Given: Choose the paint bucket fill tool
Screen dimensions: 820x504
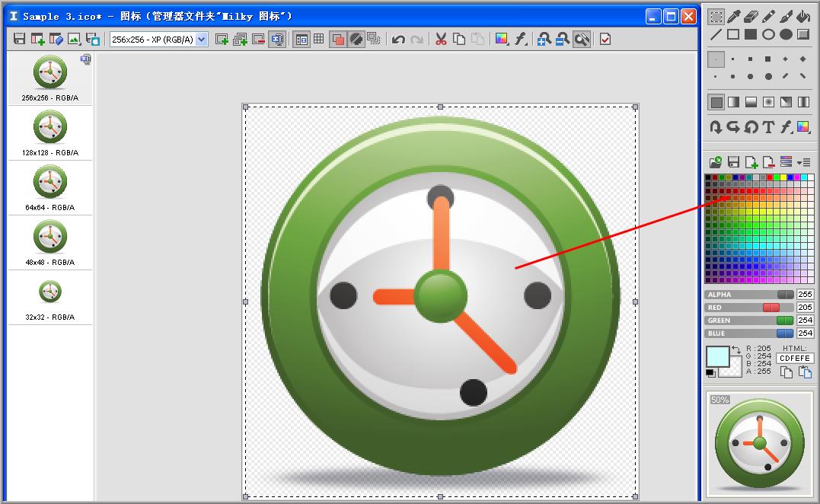Looking at the screenshot, I should coord(803,16).
